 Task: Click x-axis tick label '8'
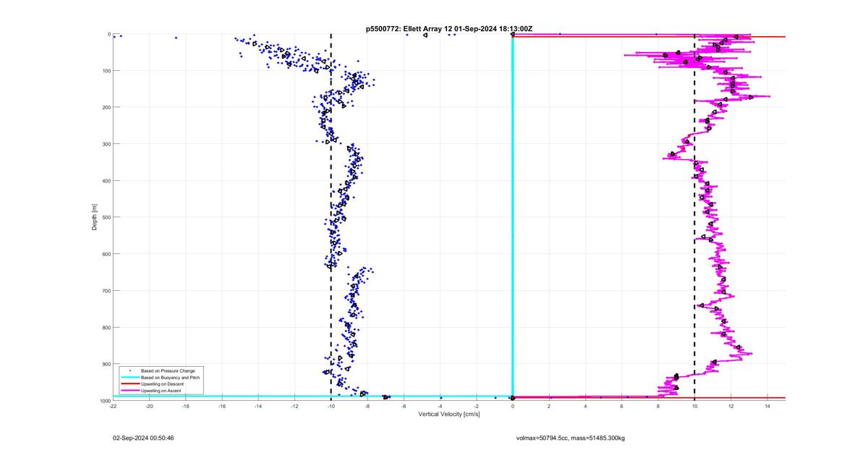click(x=658, y=406)
